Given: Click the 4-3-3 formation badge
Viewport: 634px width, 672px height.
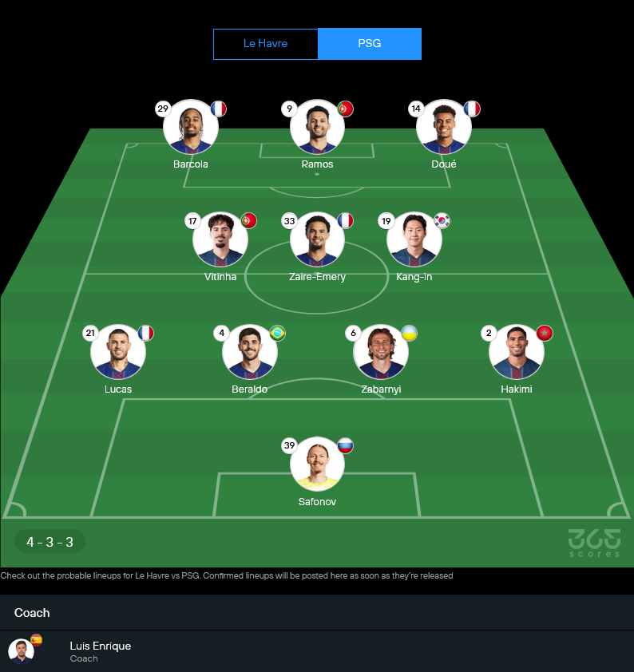Looking at the screenshot, I should tap(50, 542).
